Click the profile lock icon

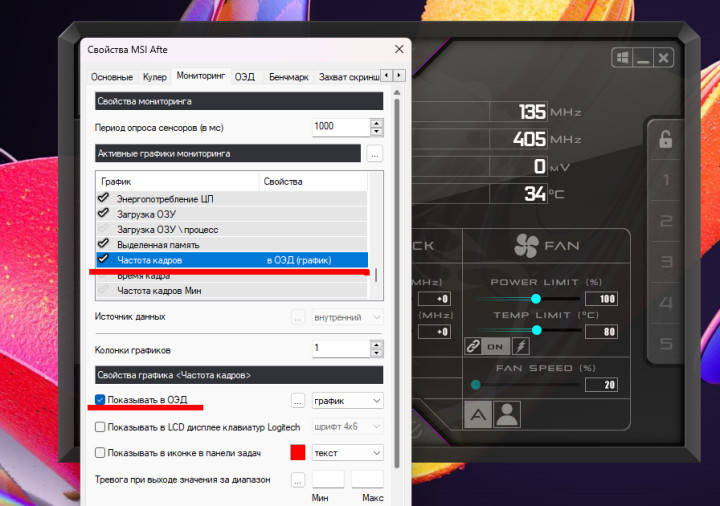[665, 140]
